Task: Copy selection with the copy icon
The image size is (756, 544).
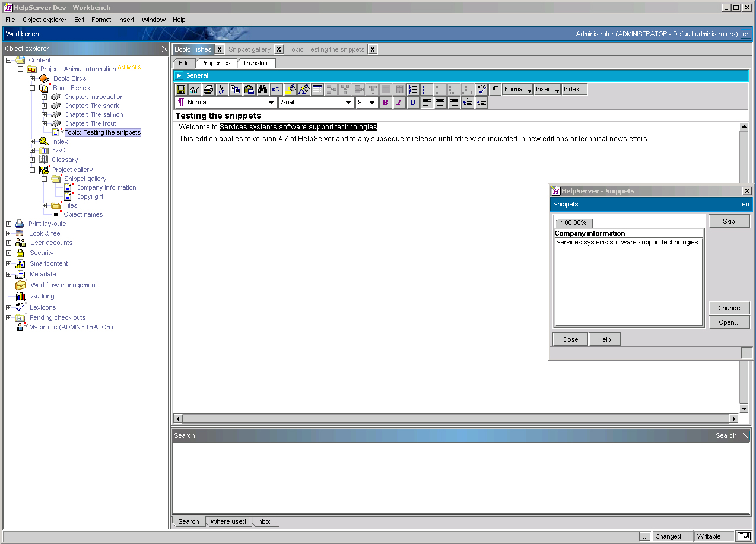Action: pos(236,90)
